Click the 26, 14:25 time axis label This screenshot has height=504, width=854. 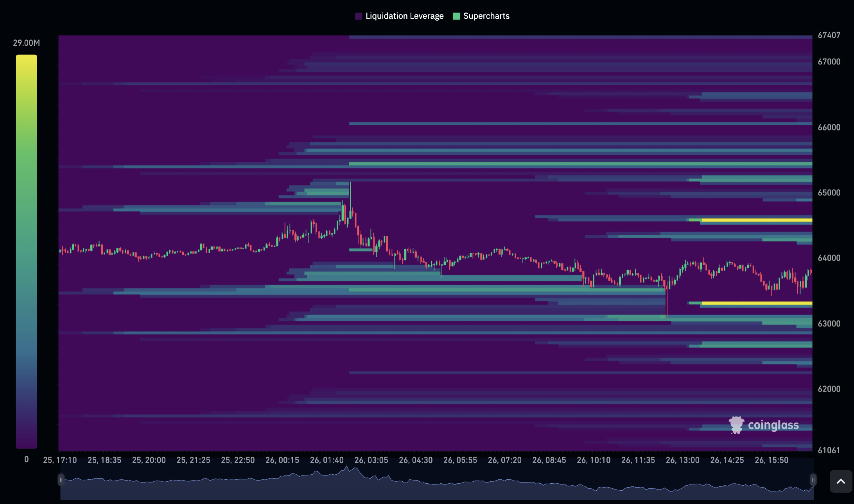pos(727,460)
